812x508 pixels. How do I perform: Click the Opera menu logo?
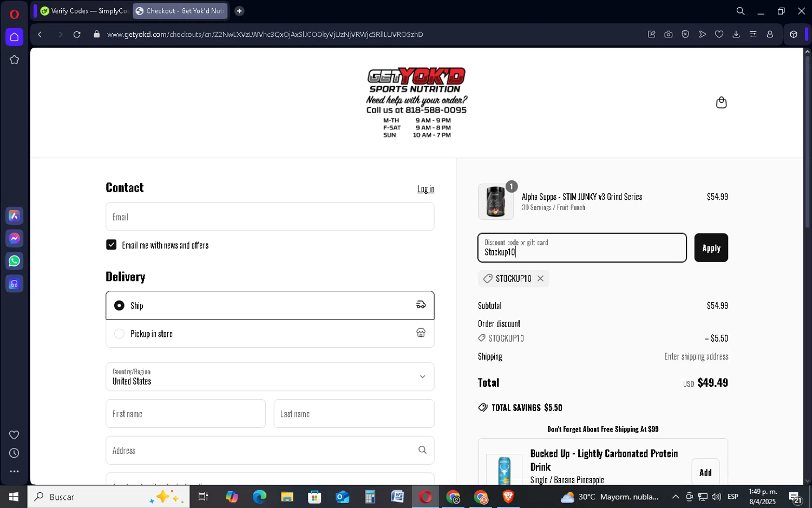click(x=14, y=14)
